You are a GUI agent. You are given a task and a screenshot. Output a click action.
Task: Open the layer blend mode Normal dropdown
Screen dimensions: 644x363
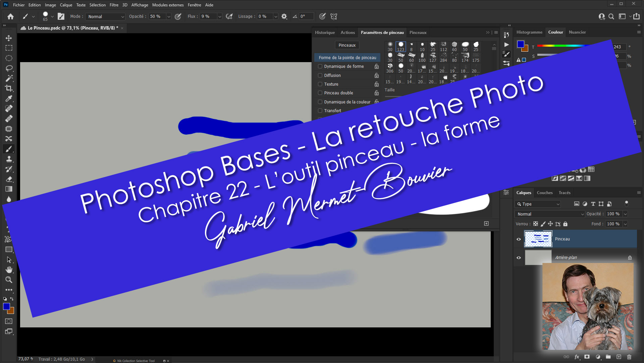pos(550,214)
